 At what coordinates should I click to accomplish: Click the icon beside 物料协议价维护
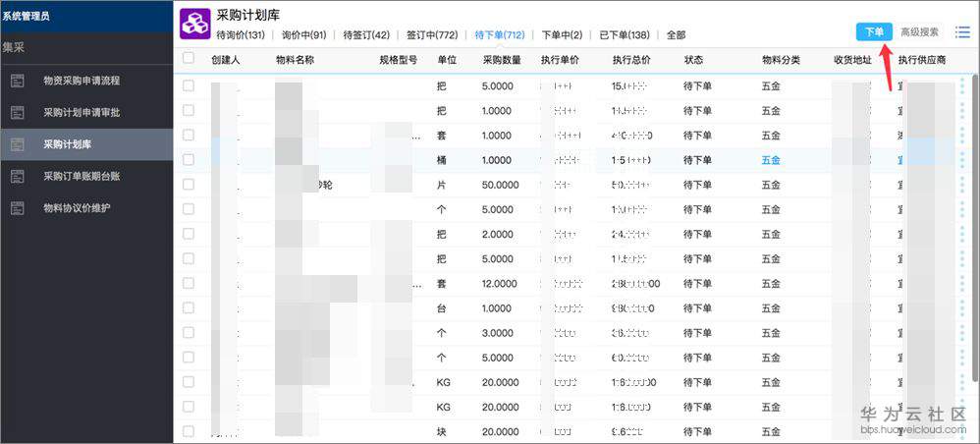18,208
